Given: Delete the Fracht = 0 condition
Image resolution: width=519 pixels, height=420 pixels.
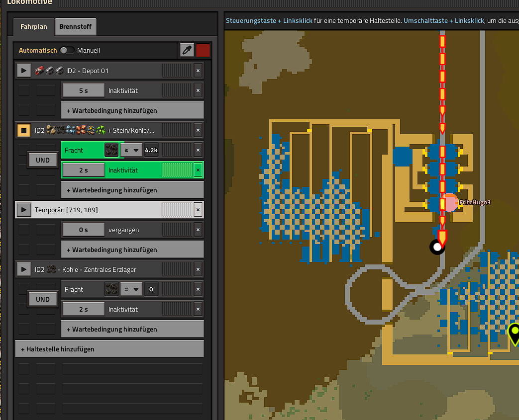Looking at the screenshot, I should [198, 289].
